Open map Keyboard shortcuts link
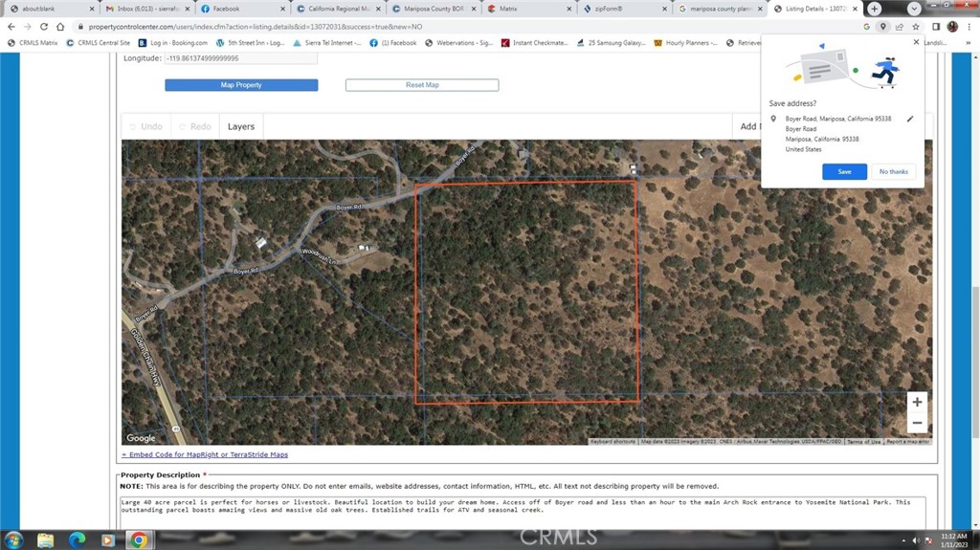This screenshot has height=550, width=980. (612, 442)
